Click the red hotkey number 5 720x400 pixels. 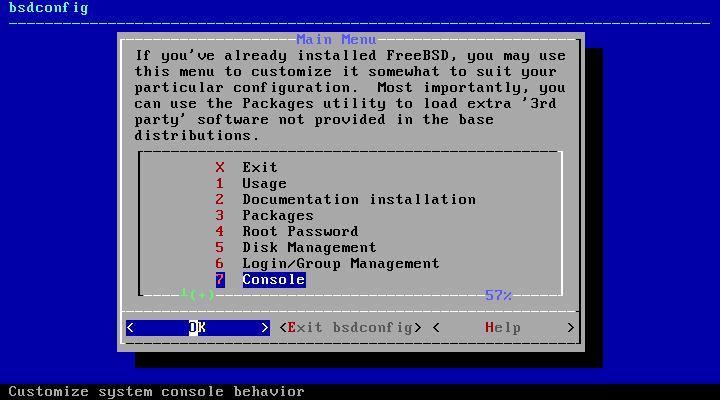tap(220, 248)
